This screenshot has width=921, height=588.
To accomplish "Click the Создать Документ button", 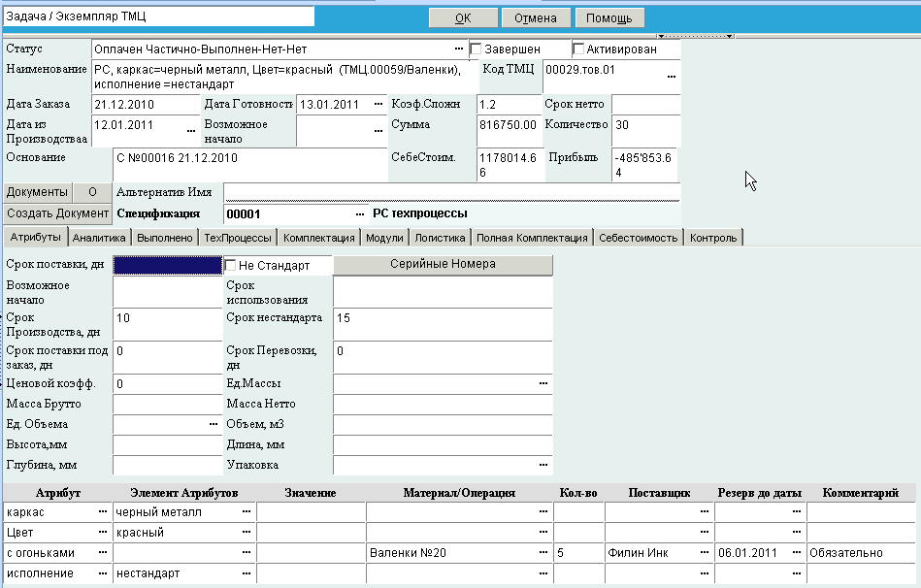I will click(57, 213).
